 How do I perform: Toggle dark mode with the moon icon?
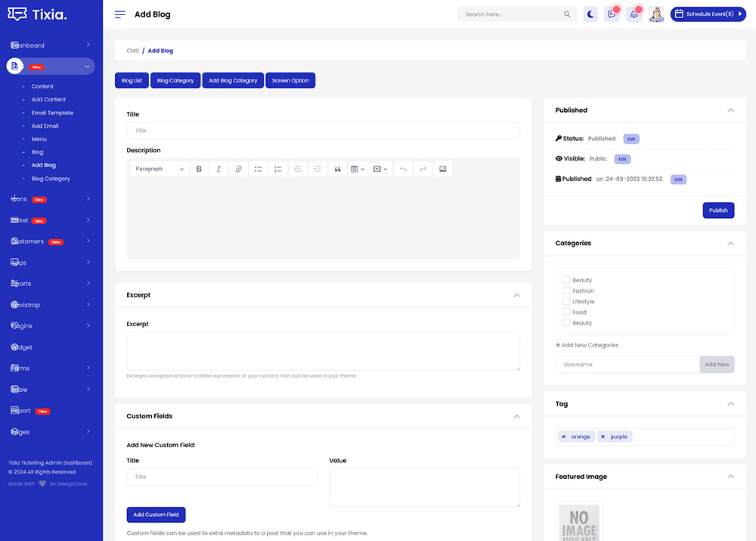(x=591, y=14)
